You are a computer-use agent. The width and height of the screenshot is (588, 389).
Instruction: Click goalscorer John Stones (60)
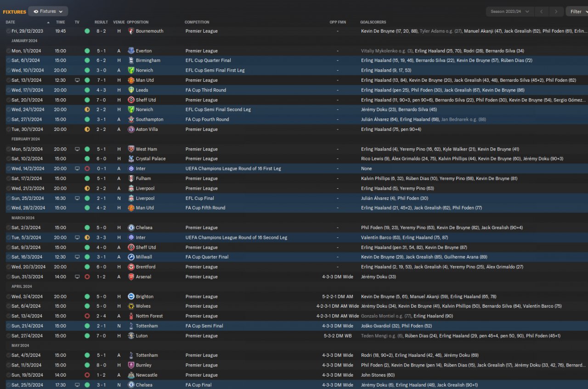coord(378,375)
